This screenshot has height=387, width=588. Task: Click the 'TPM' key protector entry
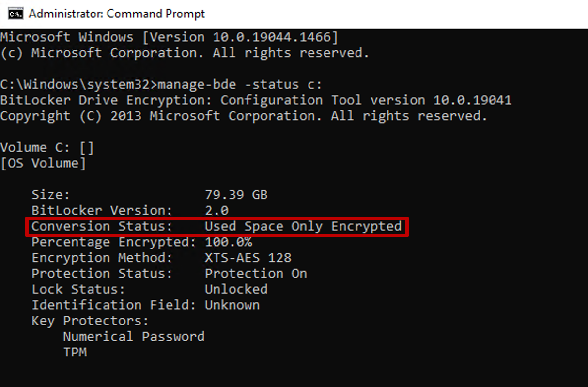pos(74,352)
